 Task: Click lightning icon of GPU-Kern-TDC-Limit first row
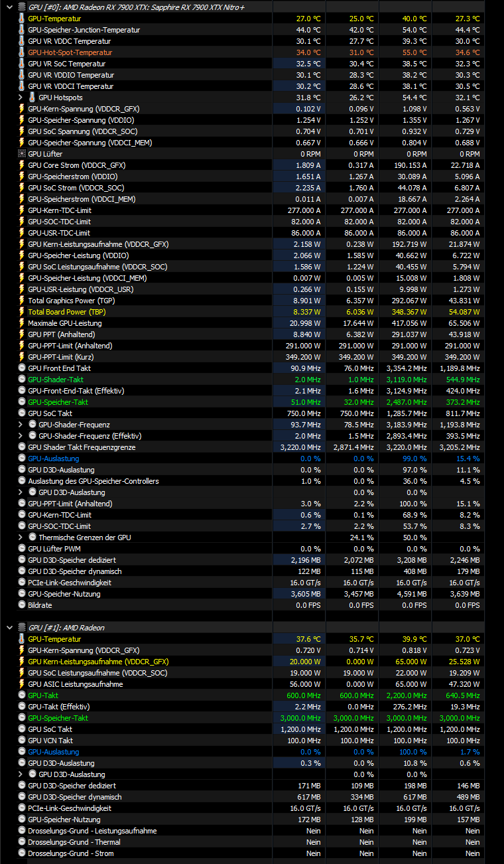tap(21, 210)
